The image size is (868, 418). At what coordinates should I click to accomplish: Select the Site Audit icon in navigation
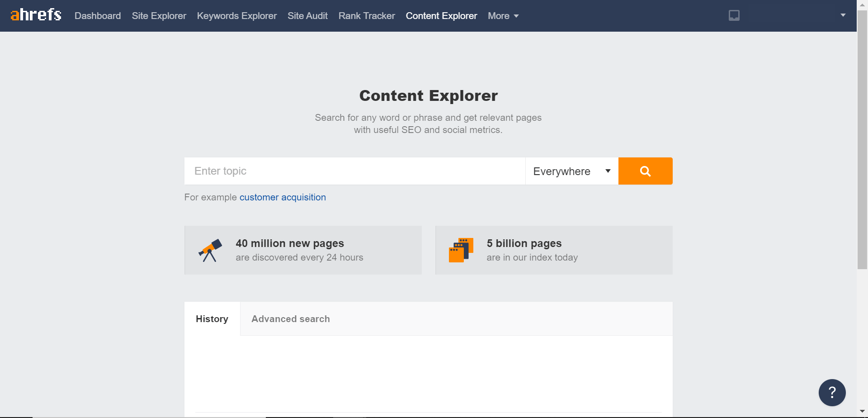click(x=307, y=15)
